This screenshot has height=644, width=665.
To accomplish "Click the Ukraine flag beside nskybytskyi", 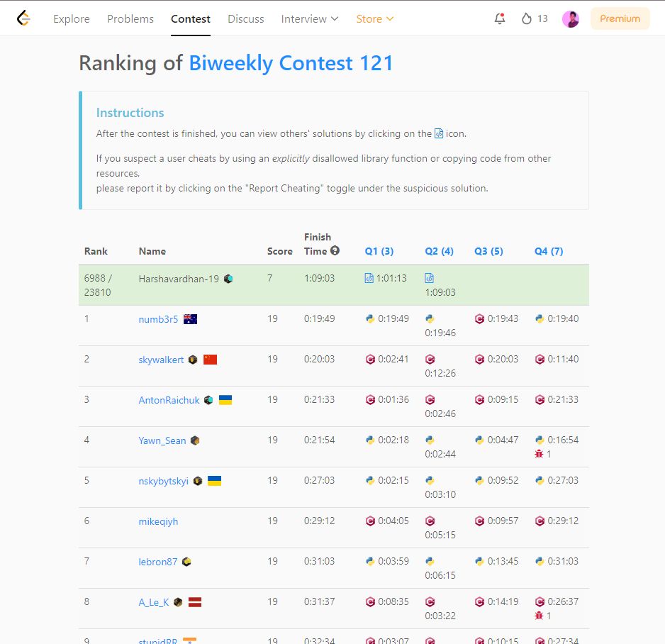I will 215,480.
